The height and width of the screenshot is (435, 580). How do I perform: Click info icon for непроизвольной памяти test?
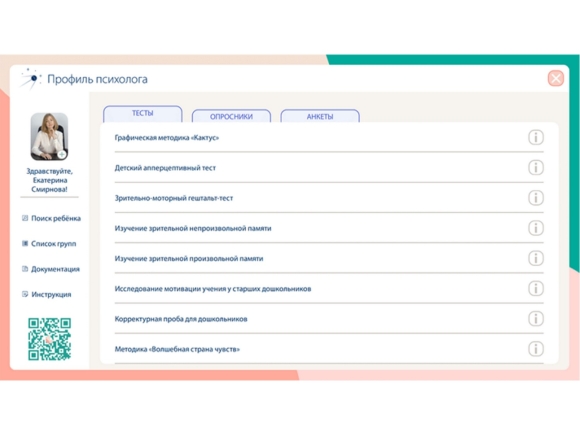click(535, 228)
